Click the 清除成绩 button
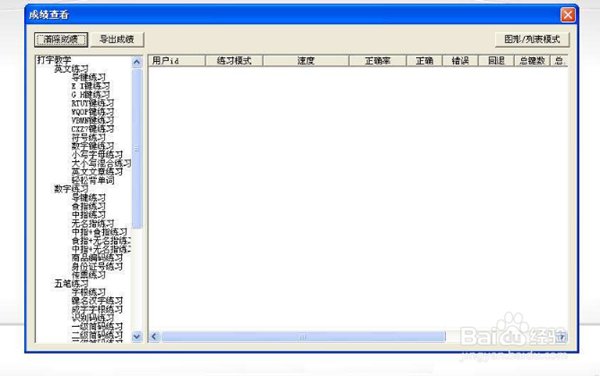The width and height of the screenshot is (600, 376). point(61,39)
